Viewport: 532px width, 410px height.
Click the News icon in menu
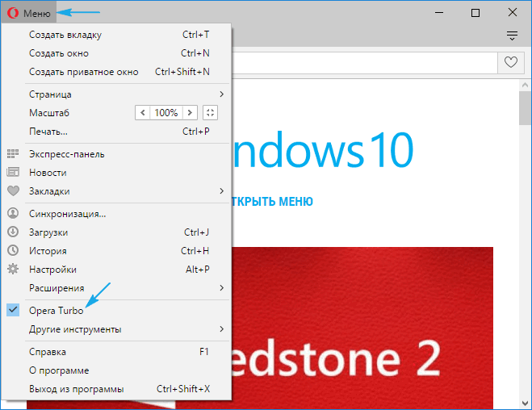point(13,173)
